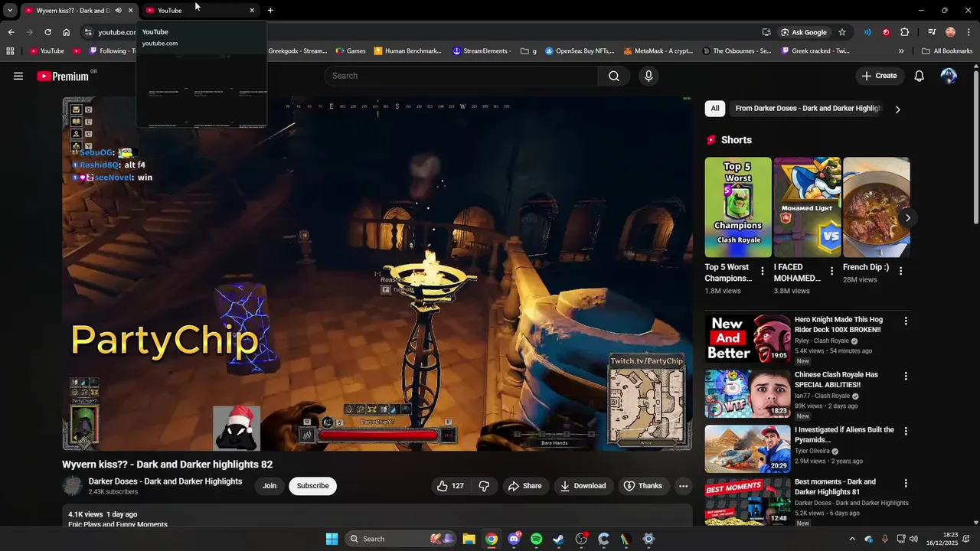Image resolution: width=980 pixels, height=551 pixels.
Task: Open Darker Doses channel name link
Action: coord(165,481)
